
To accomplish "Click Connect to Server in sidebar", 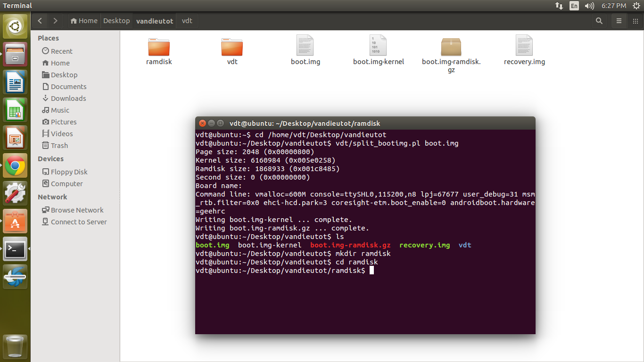I will tap(79, 222).
